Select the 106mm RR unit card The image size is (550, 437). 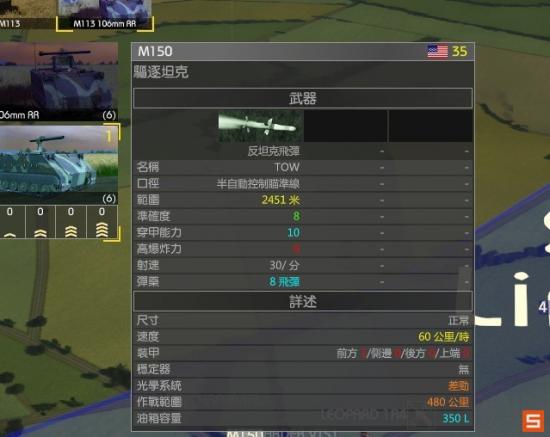coord(59,82)
